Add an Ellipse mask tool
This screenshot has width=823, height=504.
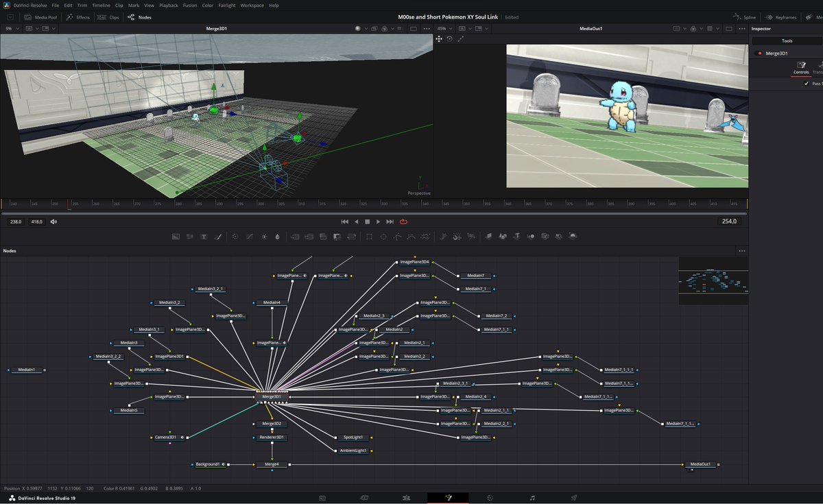(383, 236)
